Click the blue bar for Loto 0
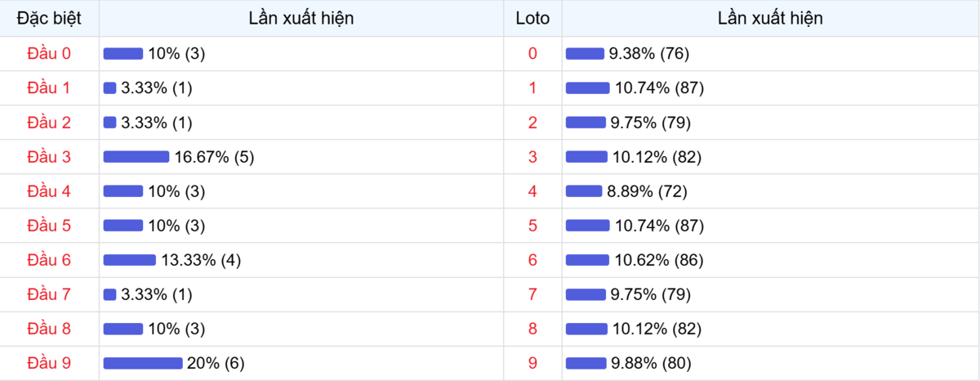The image size is (980, 381). 585,54
